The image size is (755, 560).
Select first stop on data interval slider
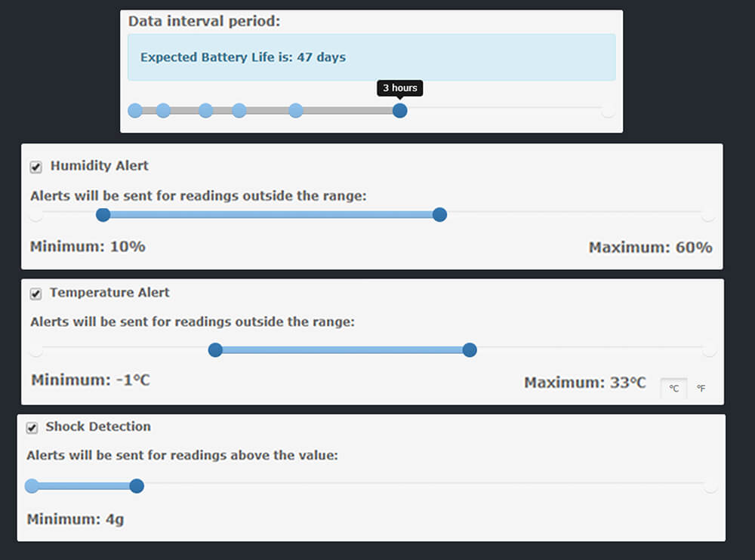click(135, 111)
